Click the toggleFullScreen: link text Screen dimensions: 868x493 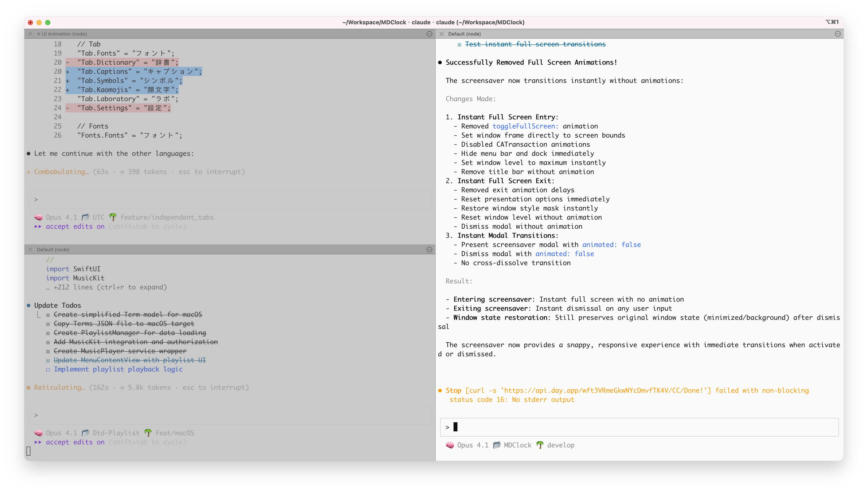525,126
